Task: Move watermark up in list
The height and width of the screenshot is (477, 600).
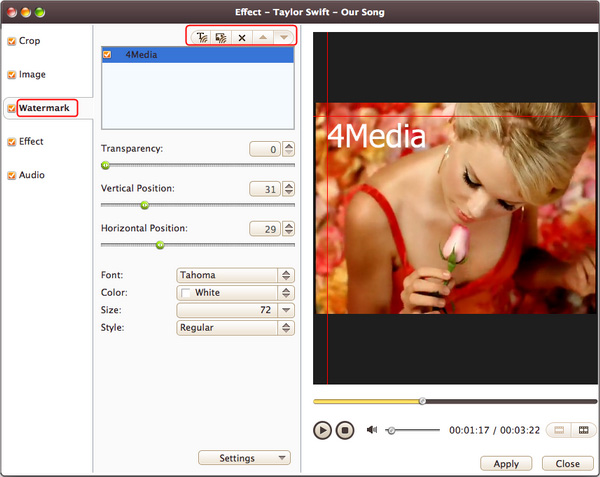Action: (x=262, y=36)
